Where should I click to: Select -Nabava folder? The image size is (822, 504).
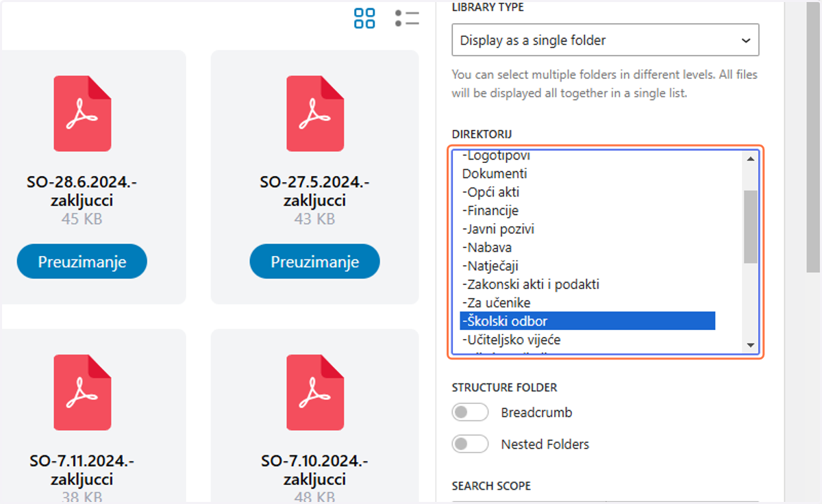pos(588,248)
